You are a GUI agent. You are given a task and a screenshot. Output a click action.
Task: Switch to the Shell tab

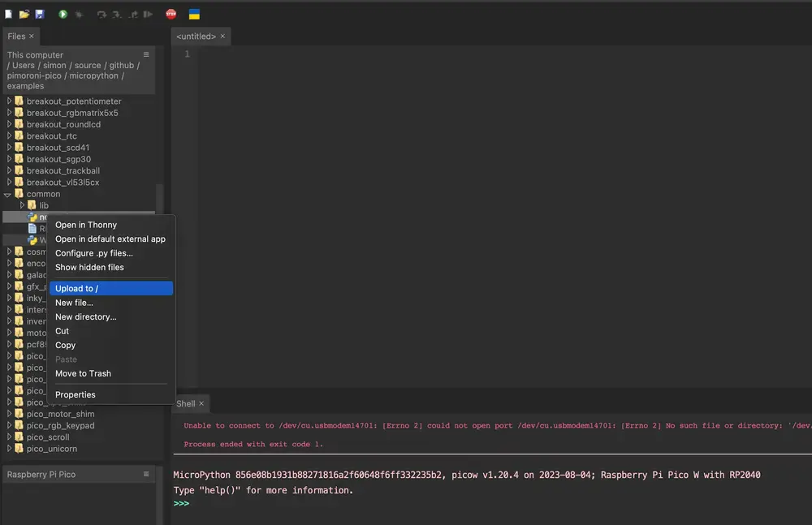click(188, 402)
